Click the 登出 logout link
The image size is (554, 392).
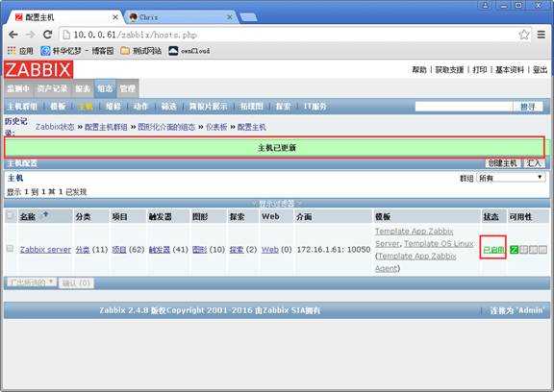click(540, 70)
